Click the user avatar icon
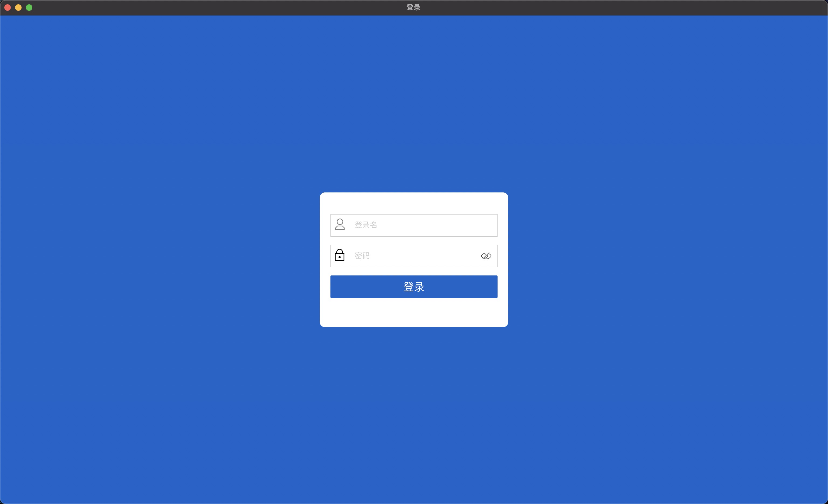Screen dimensions: 828x504 pyautogui.click(x=340, y=225)
